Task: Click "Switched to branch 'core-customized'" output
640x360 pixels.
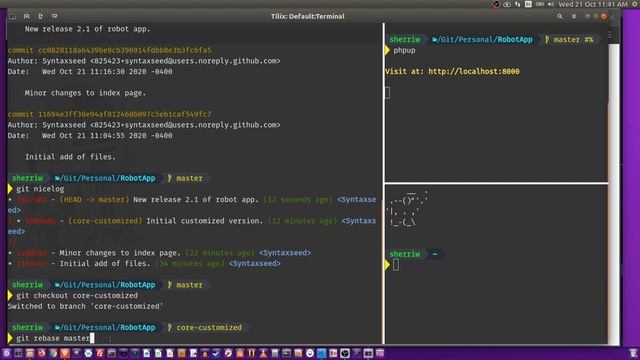Action: pyautogui.click(x=85, y=306)
